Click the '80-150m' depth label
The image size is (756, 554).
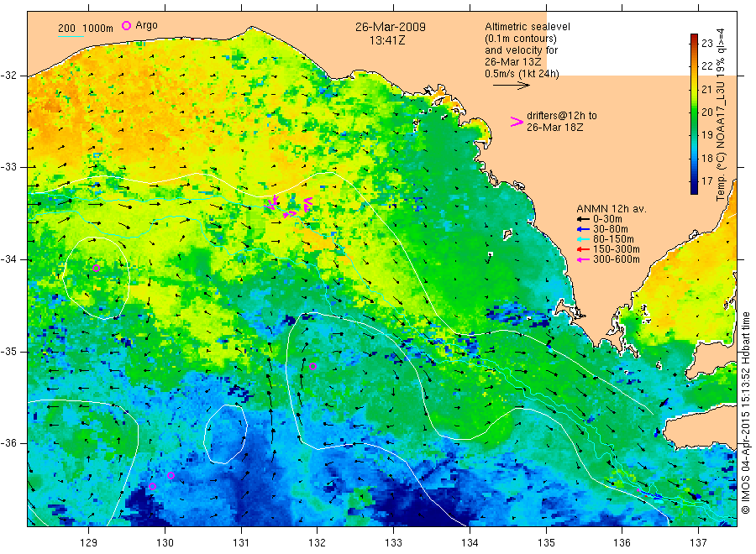tap(613, 239)
